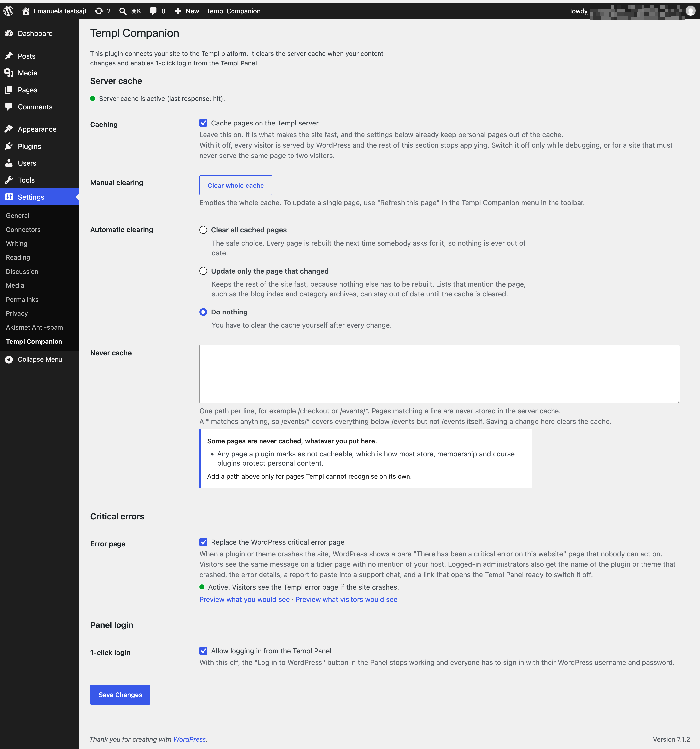Viewport: 700px width, 749px height.
Task: Click the Clear whole cache button
Action: 236,185
